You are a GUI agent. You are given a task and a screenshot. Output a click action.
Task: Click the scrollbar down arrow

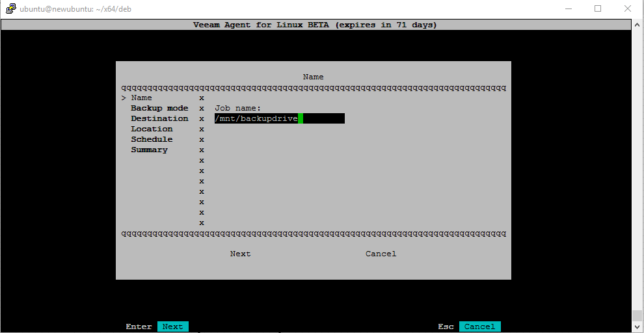point(637,326)
